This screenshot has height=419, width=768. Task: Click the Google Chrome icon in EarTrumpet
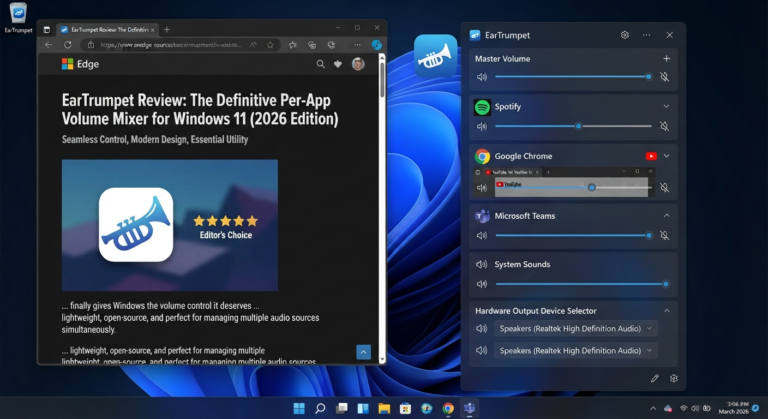coord(482,156)
